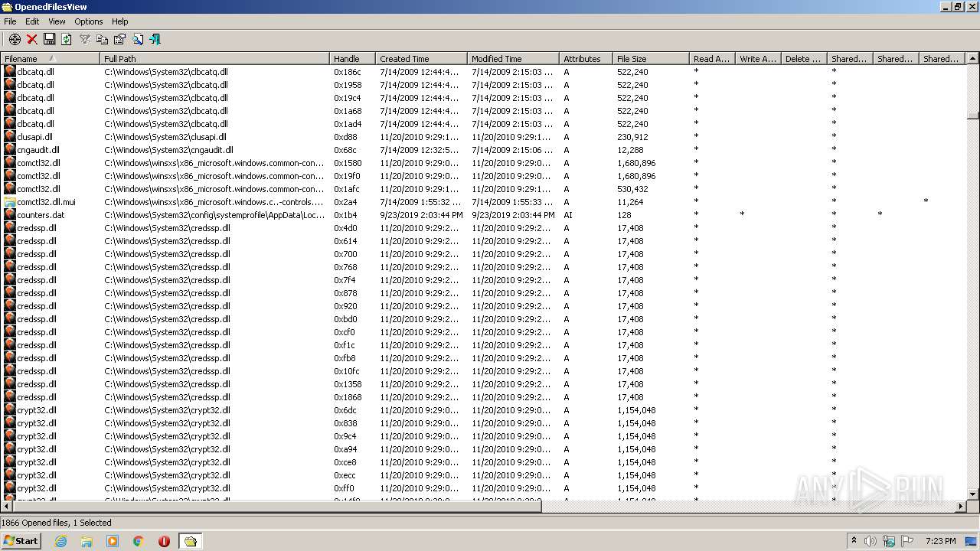Image resolution: width=980 pixels, height=551 pixels.
Task: Open the red Opera-style taskbar icon
Action: click(164, 541)
